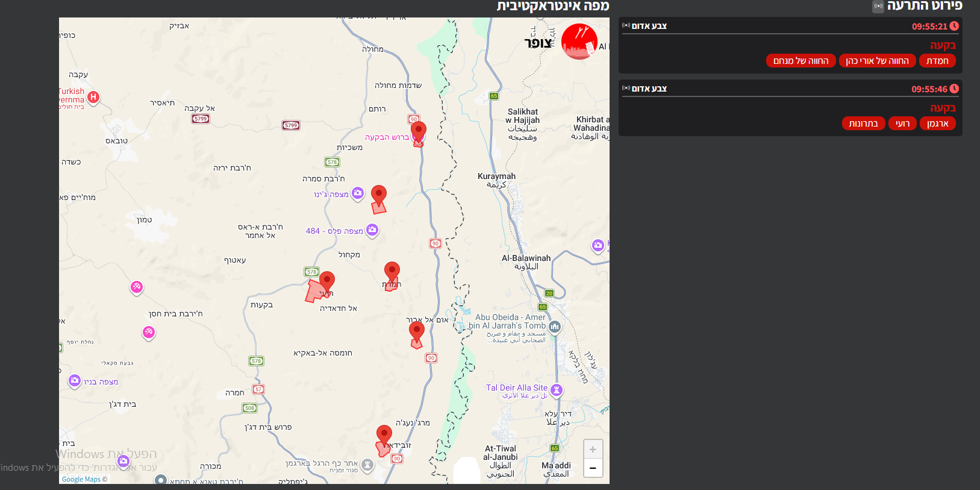Screen dimensions: 980x490
Task: Select the ארגמן location tag
Action: click(x=938, y=124)
